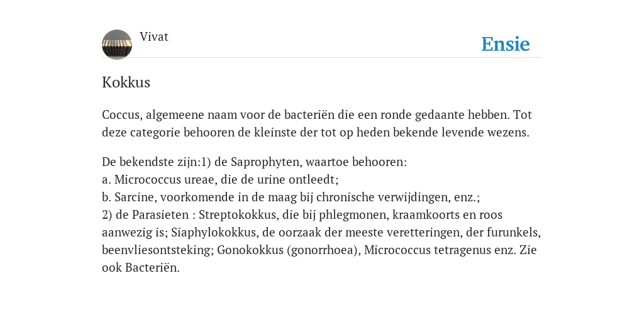Click the term Siaphylokokkus
The width and height of the screenshot is (644, 322).
(214, 233)
